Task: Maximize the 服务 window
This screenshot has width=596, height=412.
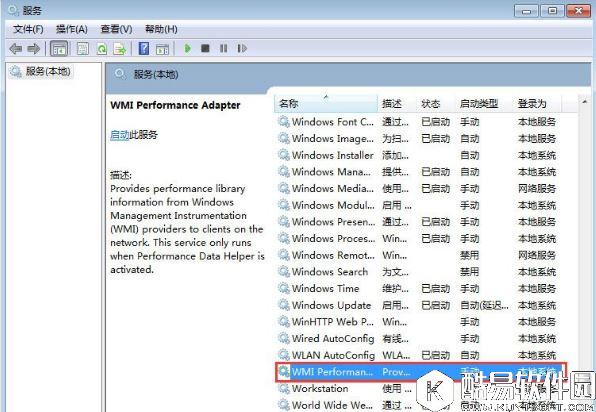Action: tap(552, 11)
